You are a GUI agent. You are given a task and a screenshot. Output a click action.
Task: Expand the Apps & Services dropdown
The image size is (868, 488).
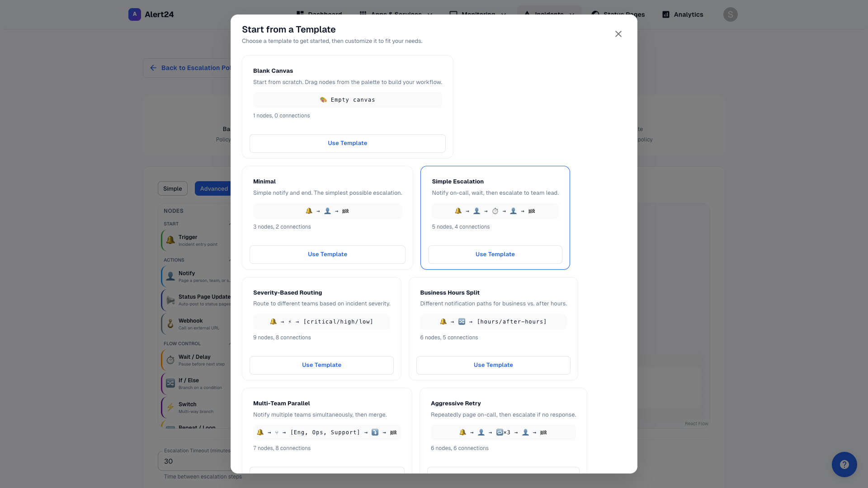[396, 14]
